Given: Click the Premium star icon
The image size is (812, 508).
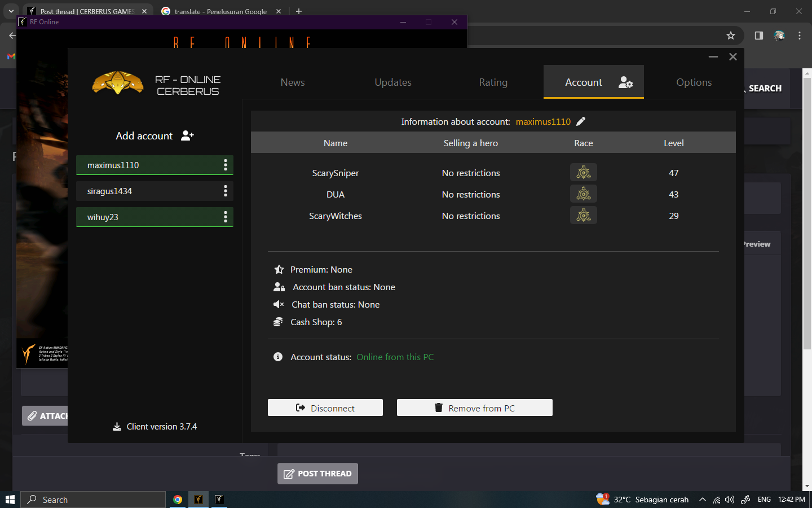Looking at the screenshot, I should tap(279, 269).
